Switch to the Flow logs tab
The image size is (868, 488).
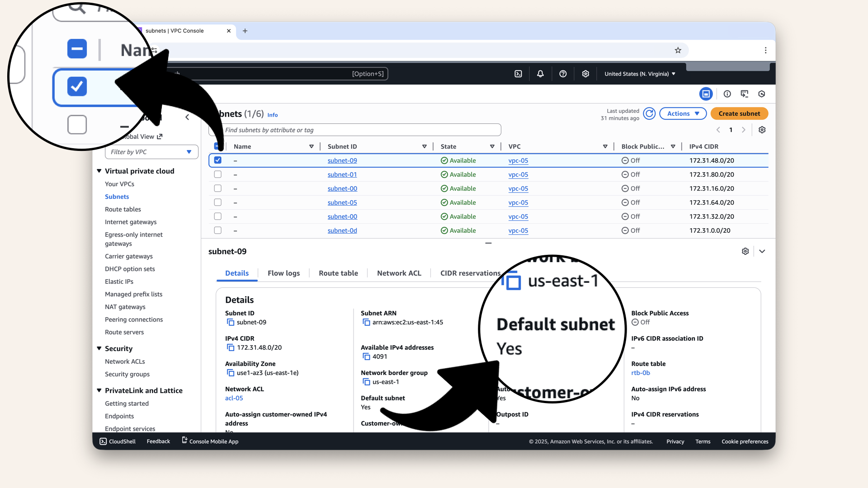[283, 273]
